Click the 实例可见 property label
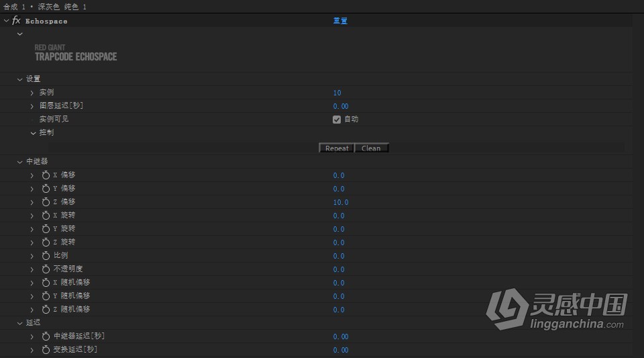This screenshot has width=644, height=358. (54, 119)
